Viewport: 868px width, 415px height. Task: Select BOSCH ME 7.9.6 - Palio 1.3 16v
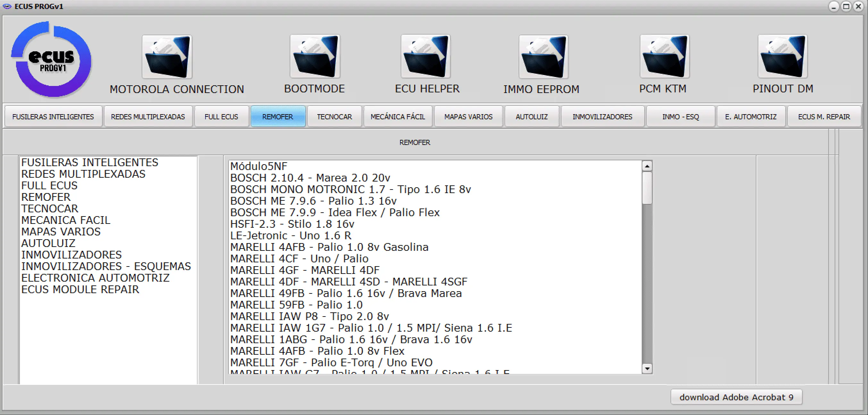[x=313, y=200]
